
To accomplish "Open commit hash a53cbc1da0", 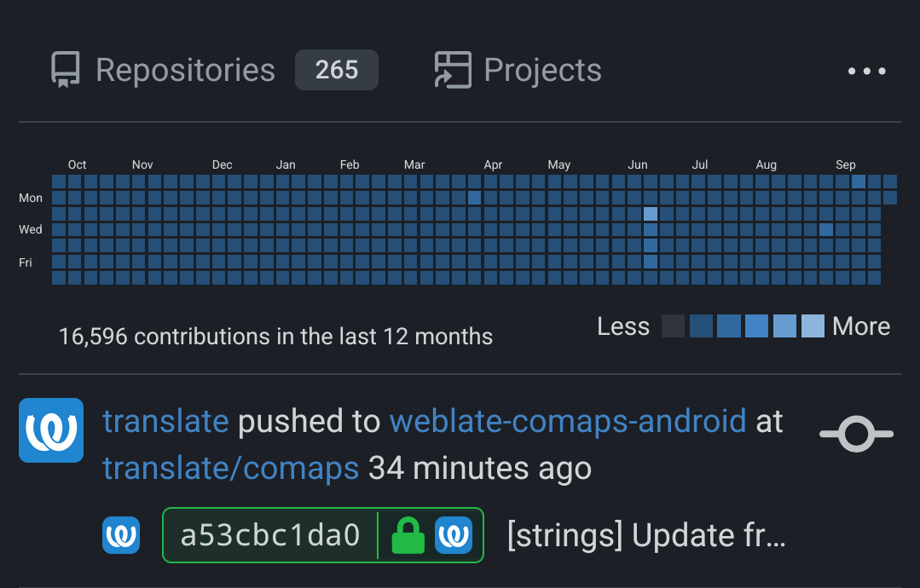I will 270,535.
